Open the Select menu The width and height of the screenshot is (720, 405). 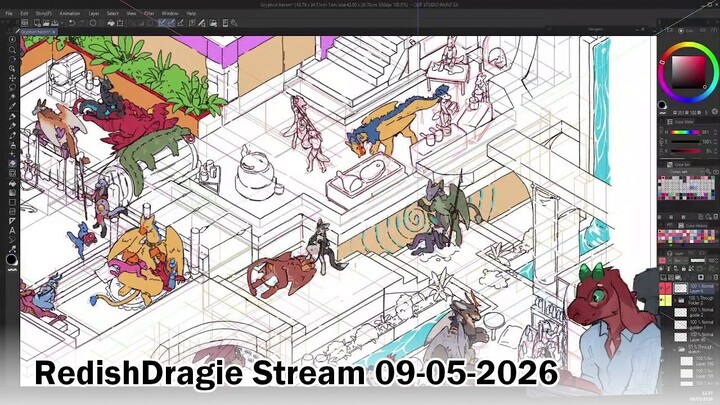pyautogui.click(x=112, y=13)
